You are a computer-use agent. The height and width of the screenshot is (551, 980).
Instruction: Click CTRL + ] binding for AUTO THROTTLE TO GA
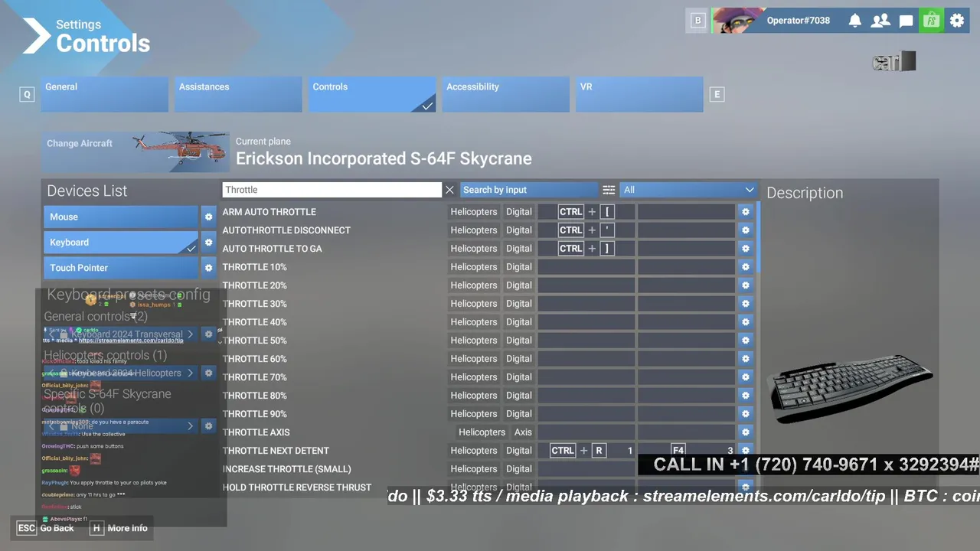(586, 249)
